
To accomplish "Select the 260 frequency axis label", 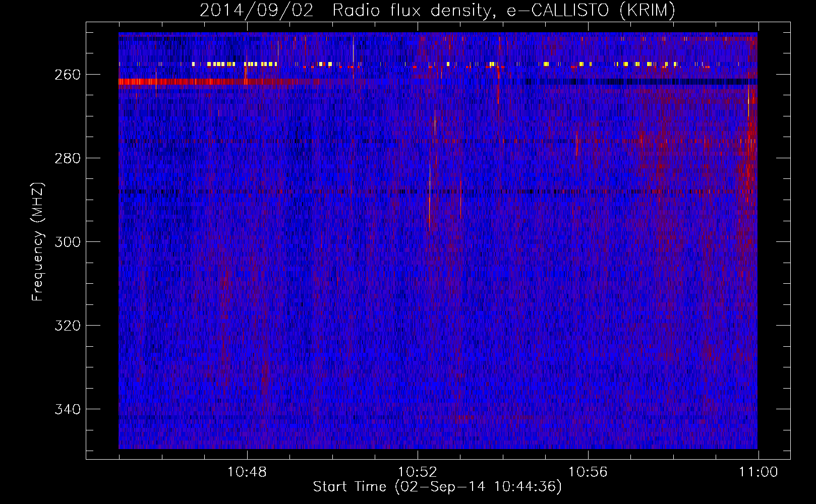I will (x=68, y=75).
